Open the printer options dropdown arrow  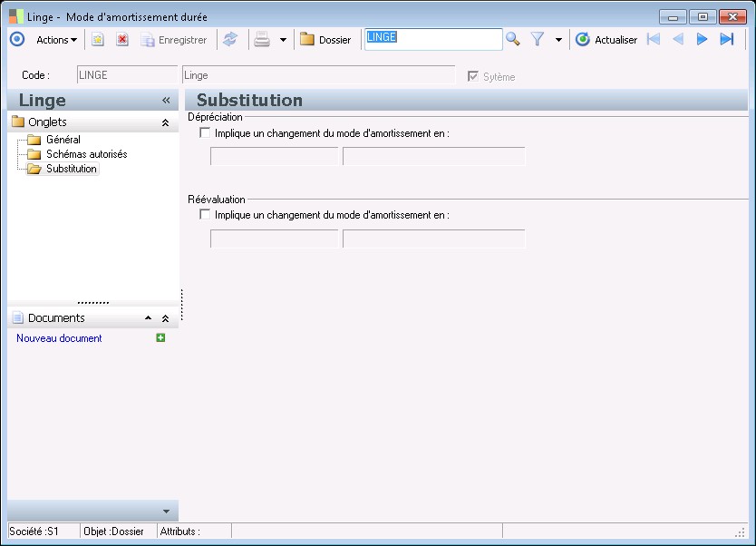click(283, 40)
